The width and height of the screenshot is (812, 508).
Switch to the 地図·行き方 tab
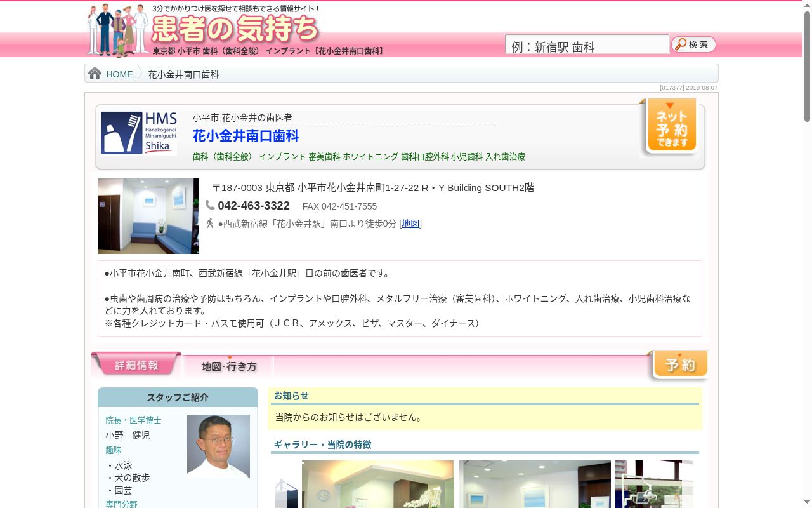pyautogui.click(x=228, y=366)
